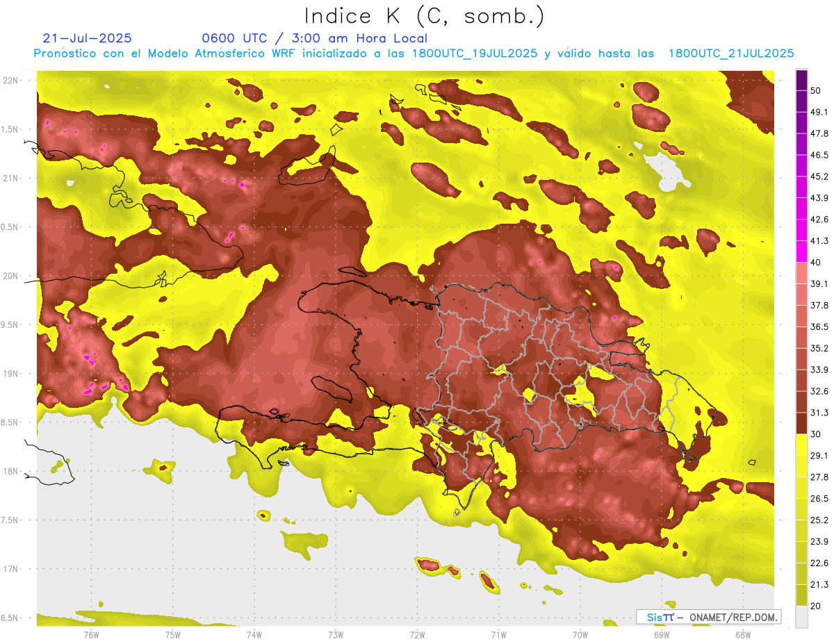This screenshot has width=834, height=644.
Task: Click longitude axis label "68W"
Action: click(742, 635)
